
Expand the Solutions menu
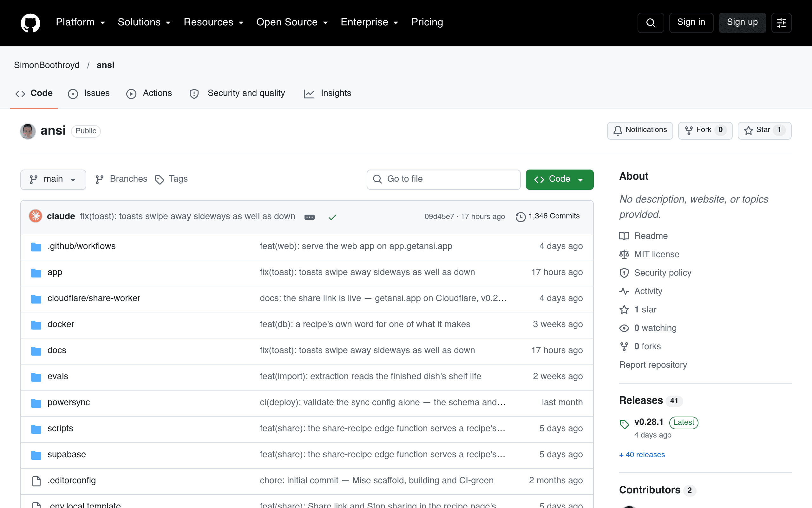click(144, 22)
